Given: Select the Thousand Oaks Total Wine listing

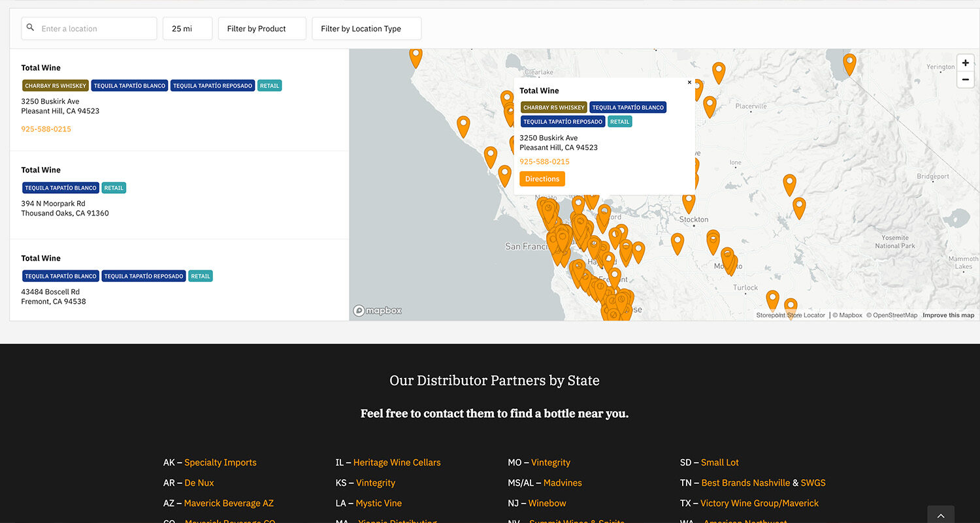Looking at the screenshot, I should (x=41, y=170).
